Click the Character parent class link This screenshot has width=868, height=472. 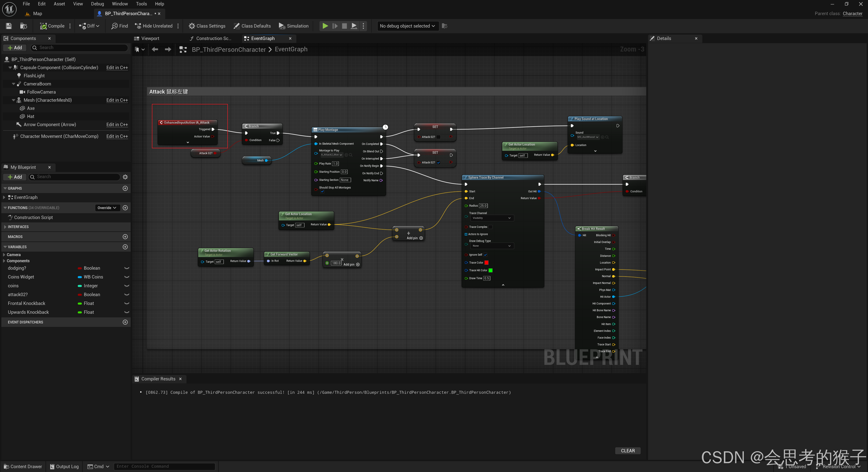[852, 14]
